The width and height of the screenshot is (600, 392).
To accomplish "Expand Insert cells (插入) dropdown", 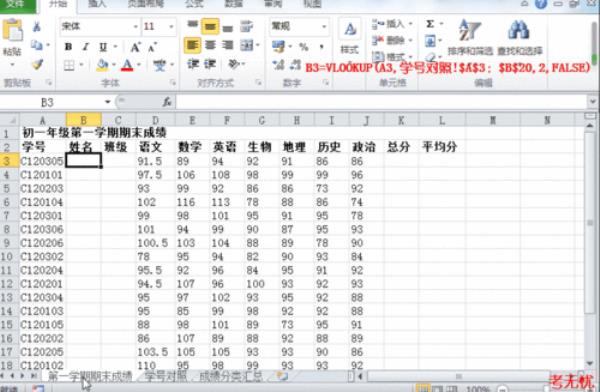I will [411, 24].
